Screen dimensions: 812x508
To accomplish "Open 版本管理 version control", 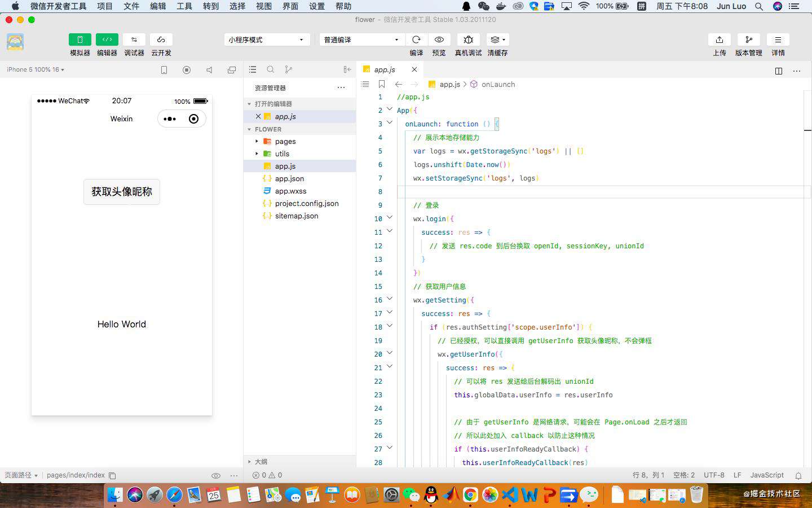I will tap(749, 40).
